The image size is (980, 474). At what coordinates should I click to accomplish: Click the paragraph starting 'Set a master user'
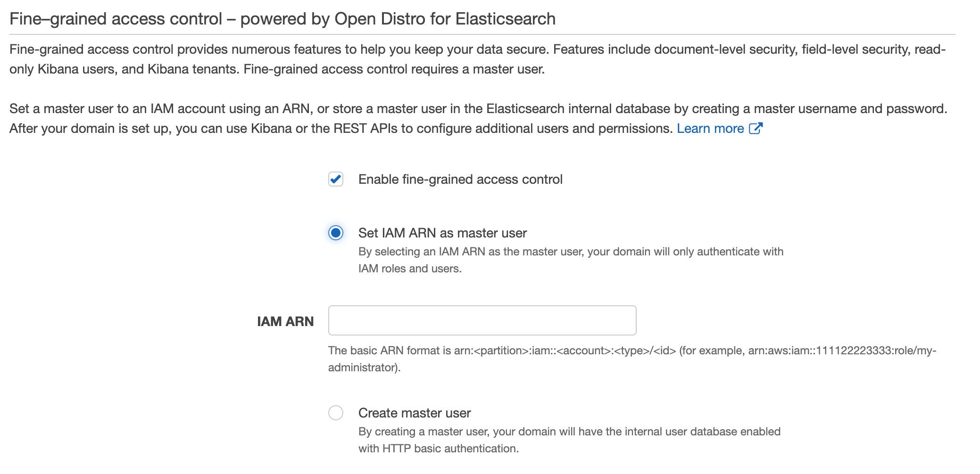point(478,109)
